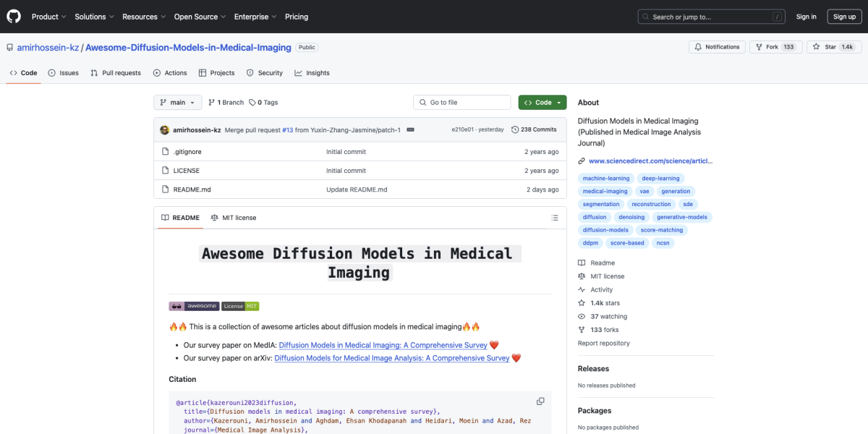Screen dimensions: 868x434
Task: Select the diffusion-models topic tag
Action: tap(605, 230)
